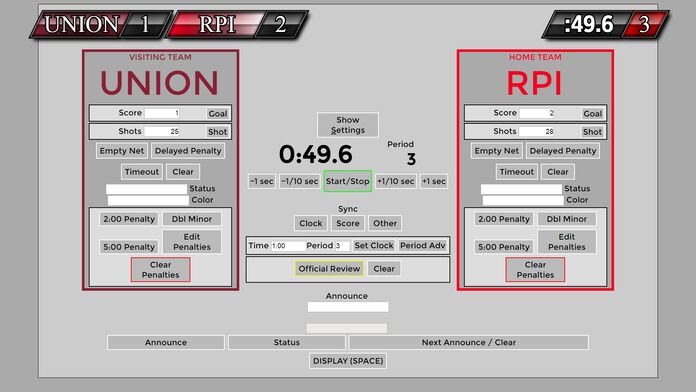Screen dimensions: 696x392
Task: Clear Penalties for Union
Action: click(160, 270)
